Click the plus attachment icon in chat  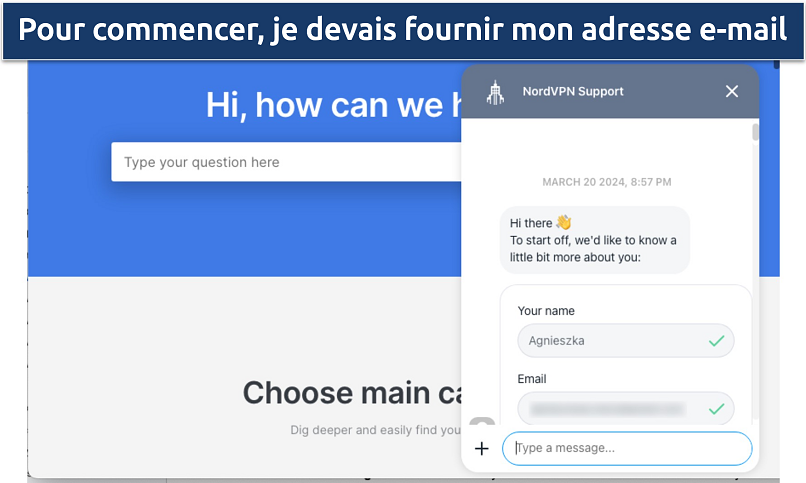(x=482, y=448)
